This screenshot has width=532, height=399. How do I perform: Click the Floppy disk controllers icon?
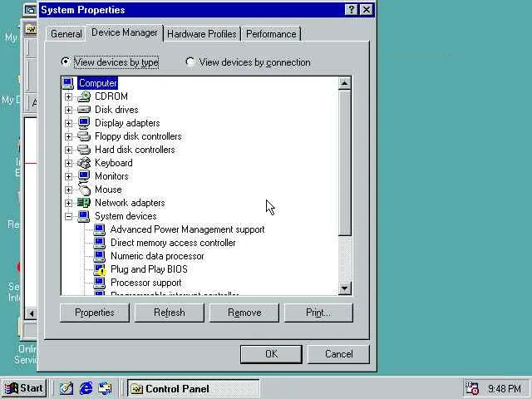pyautogui.click(x=84, y=136)
